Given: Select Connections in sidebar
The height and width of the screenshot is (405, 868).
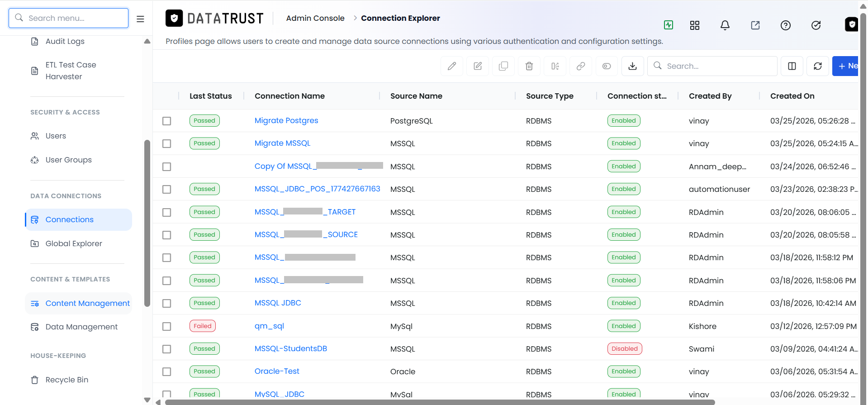Looking at the screenshot, I should pos(78,219).
